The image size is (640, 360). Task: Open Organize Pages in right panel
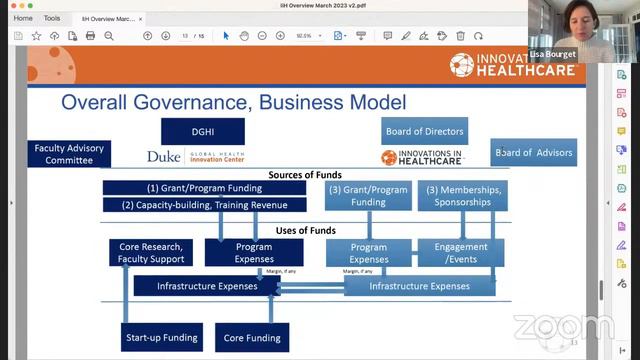[621, 94]
